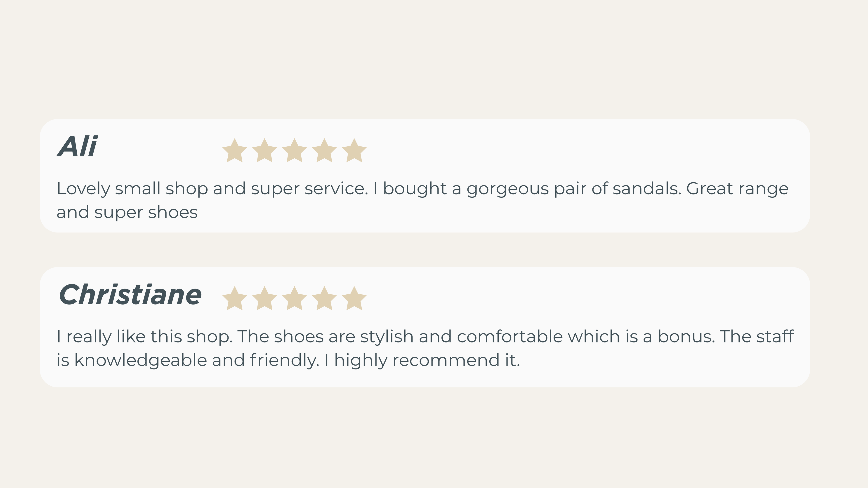Choose the fourth star in Ali's rating
Image resolution: width=868 pixels, height=488 pixels.
click(324, 151)
